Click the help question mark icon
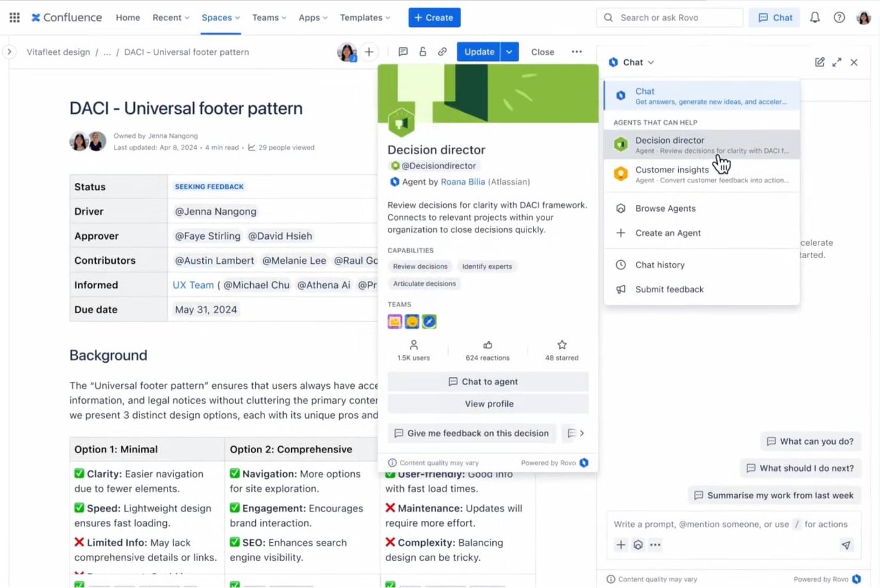 coord(839,17)
